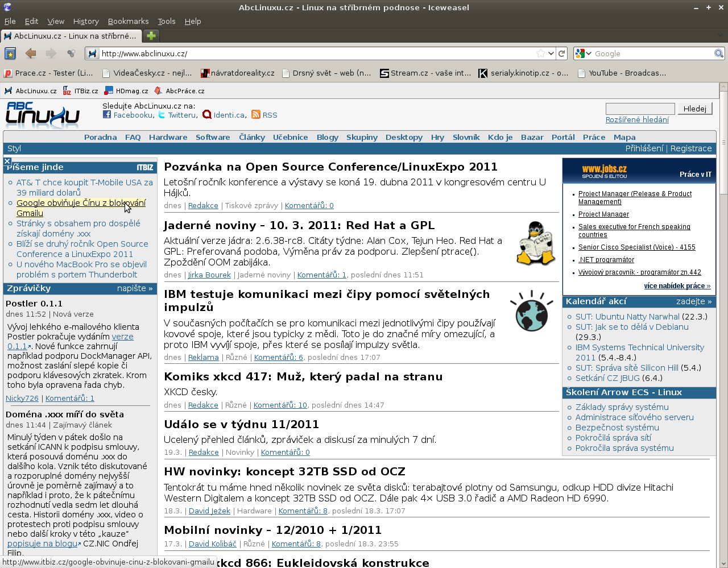Screen dimensions: 728x568
Task: Click the IBM globe image
Action: pyautogui.click(x=532, y=311)
